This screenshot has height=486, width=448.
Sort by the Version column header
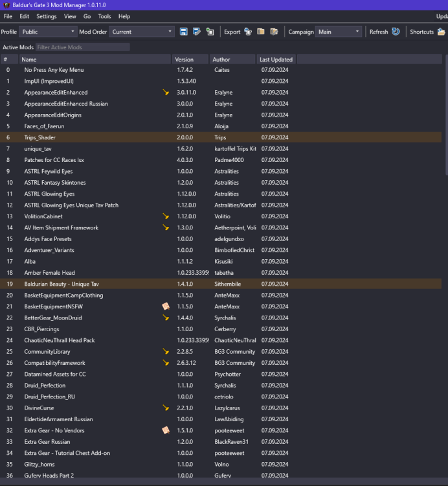190,60
